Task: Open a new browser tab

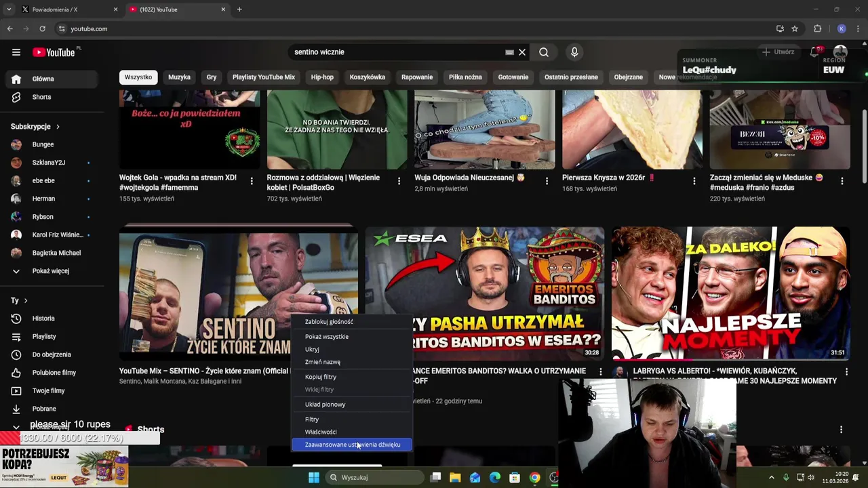Action: point(239,9)
